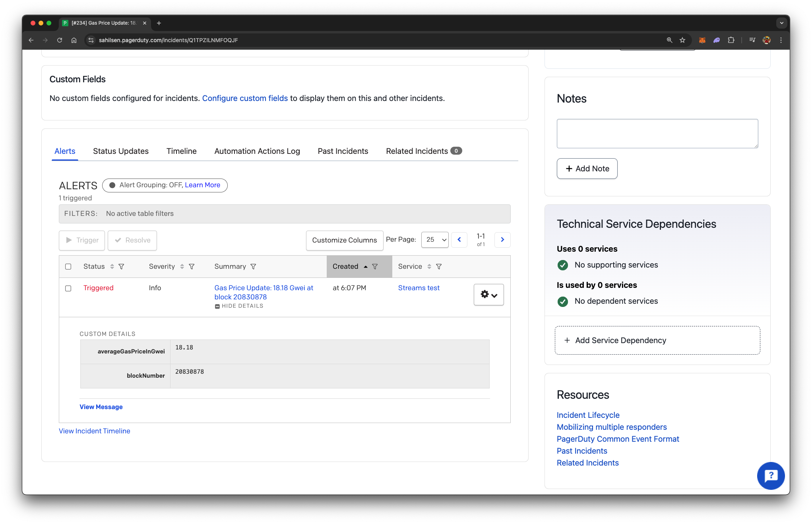Open Past Incidents resource link
This screenshot has height=524, width=812.
tap(582, 451)
